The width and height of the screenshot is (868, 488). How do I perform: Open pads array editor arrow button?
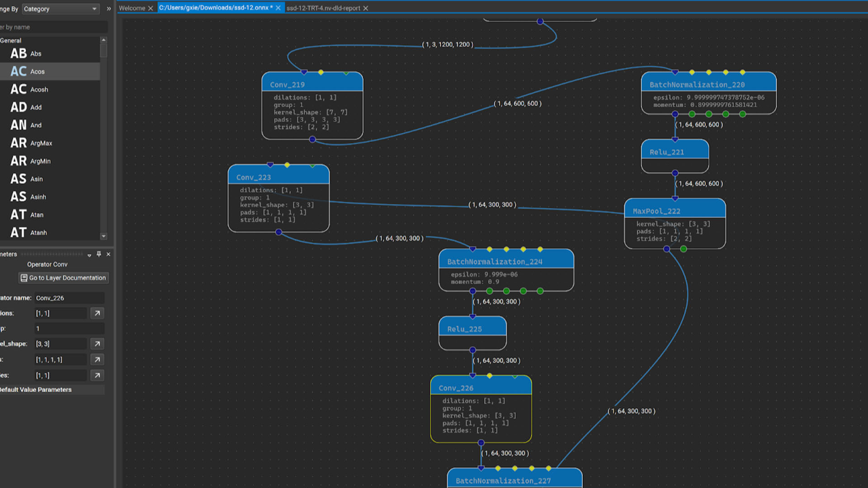[97, 360]
